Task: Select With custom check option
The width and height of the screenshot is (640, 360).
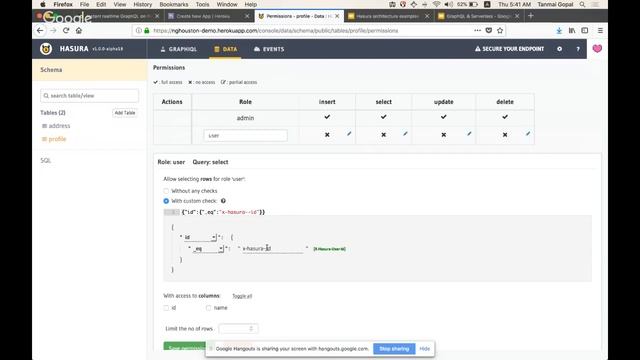Action: pyautogui.click(x=166, y=201)
